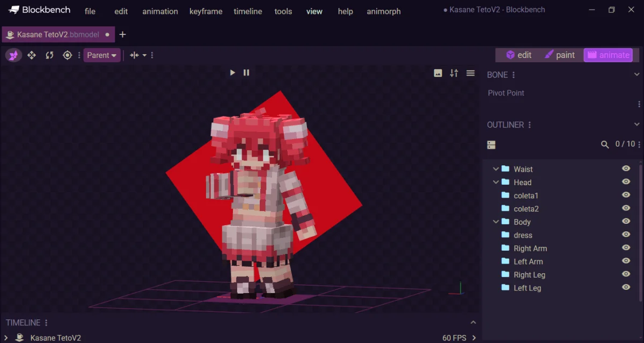This screenshot has width=644, height=343.
Task: Collapse the BONE panel
Action: coord(637,75)
